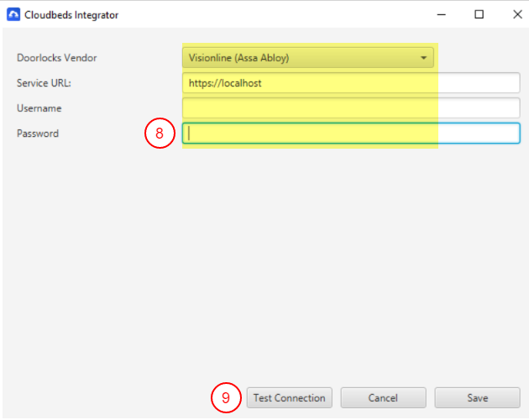Cancel the door lock configuration
This screenshot has height=420, width=529.
pos(383,397)
